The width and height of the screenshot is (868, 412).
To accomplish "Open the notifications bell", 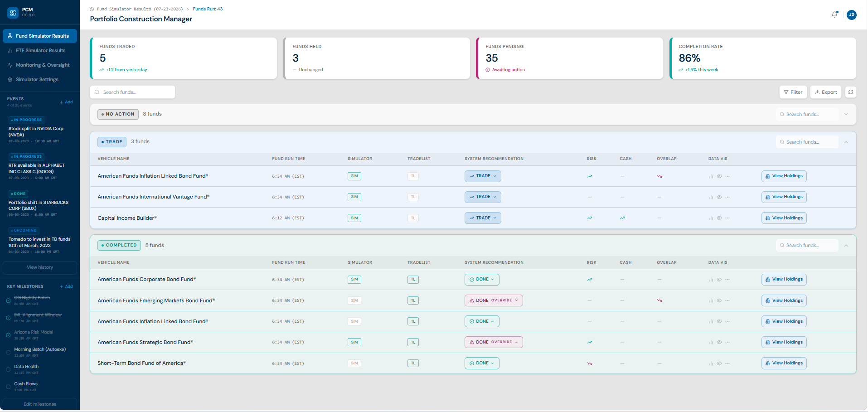I will click(x=834, y=15).
